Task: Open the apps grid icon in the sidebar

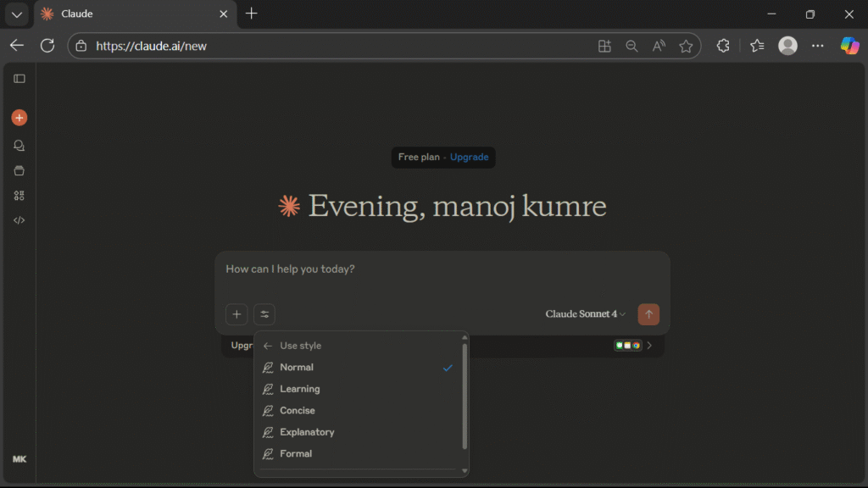Action: pyautogui.click(x=19, y=196)
